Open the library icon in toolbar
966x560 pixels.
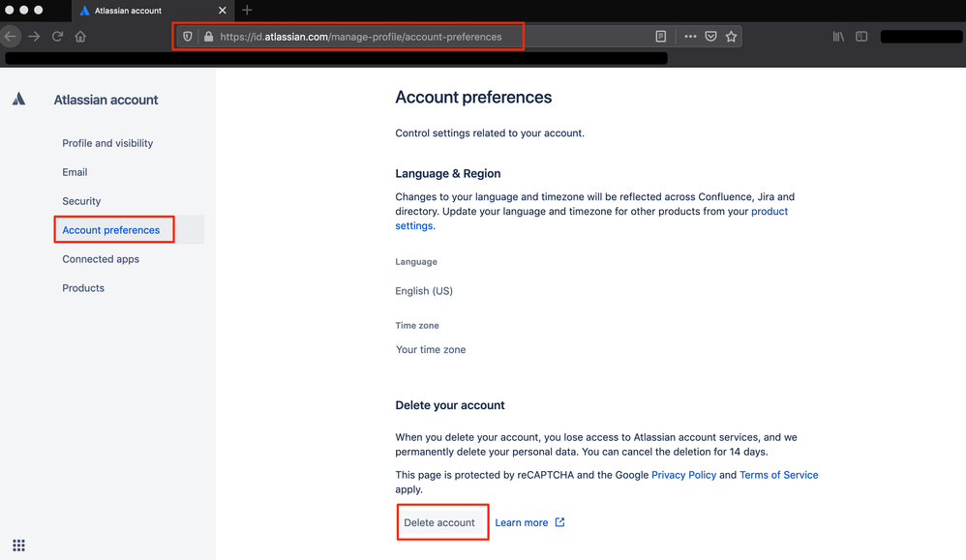[x=838, y=37]
